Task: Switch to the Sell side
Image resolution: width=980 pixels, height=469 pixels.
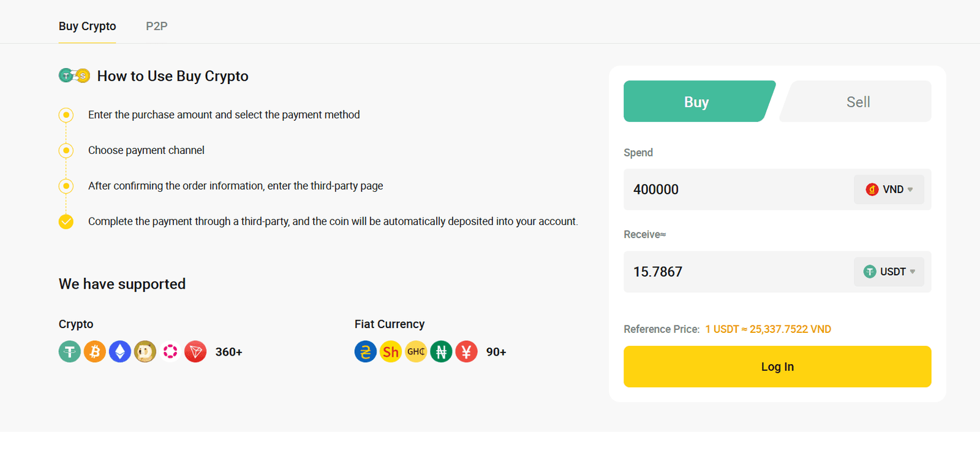Action: 856,101
